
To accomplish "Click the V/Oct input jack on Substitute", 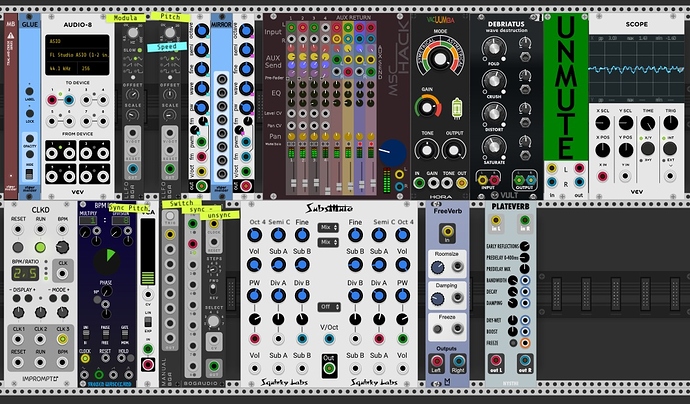I will click(329, 339).
